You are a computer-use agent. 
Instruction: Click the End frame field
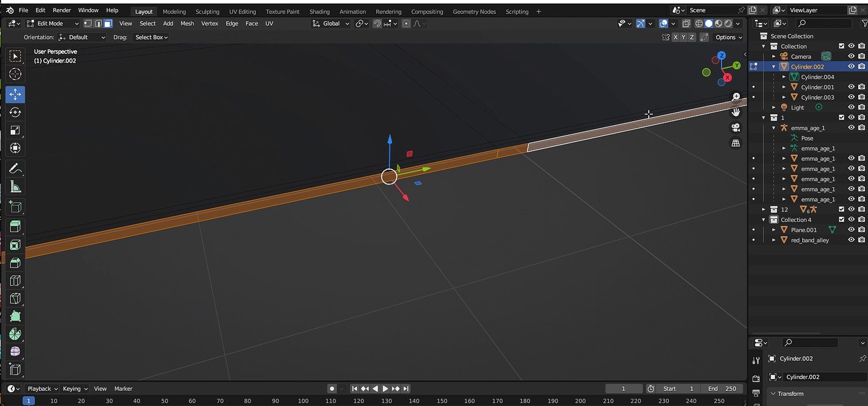(x=722, y=389)
